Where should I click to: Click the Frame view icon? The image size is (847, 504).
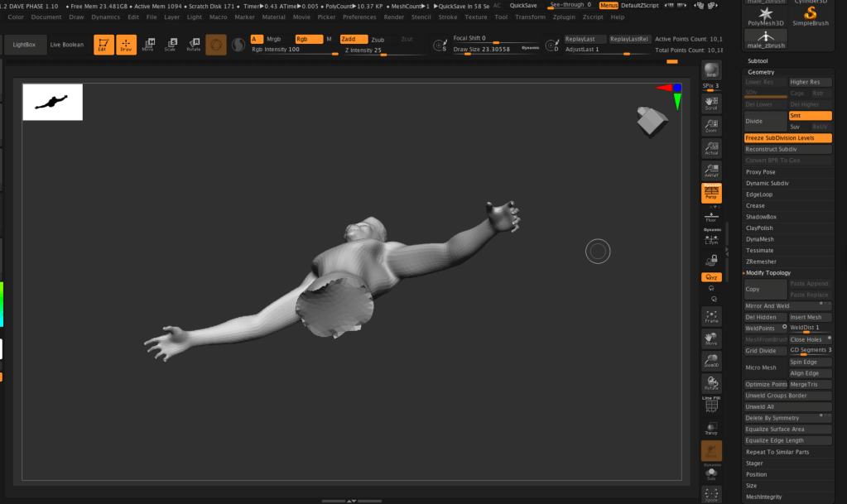(711, 317)
